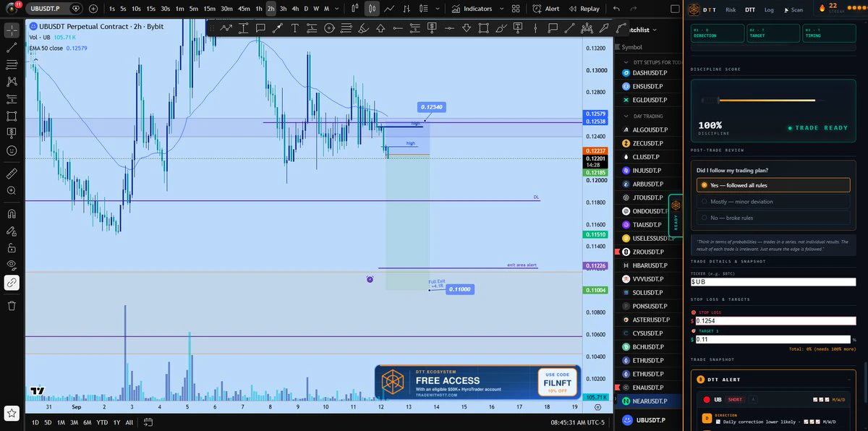This screenshot has width=868, height=431.
Task: Select No — broke rules option
Action: [x=773, y=218]
